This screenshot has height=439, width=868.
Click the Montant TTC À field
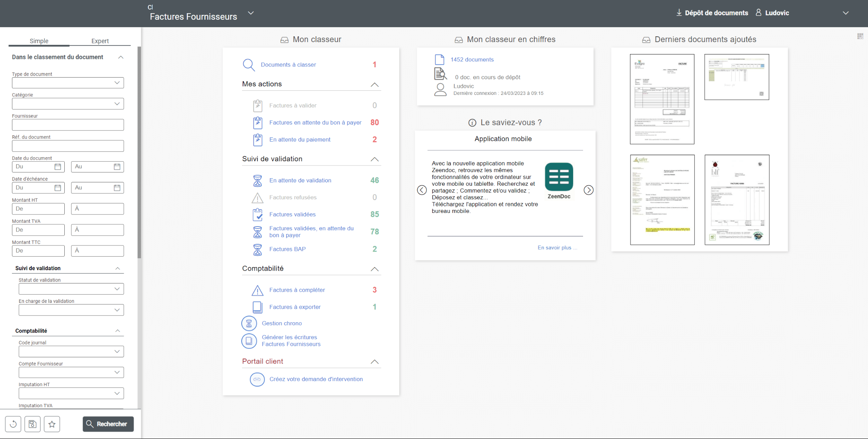[98, 251]
